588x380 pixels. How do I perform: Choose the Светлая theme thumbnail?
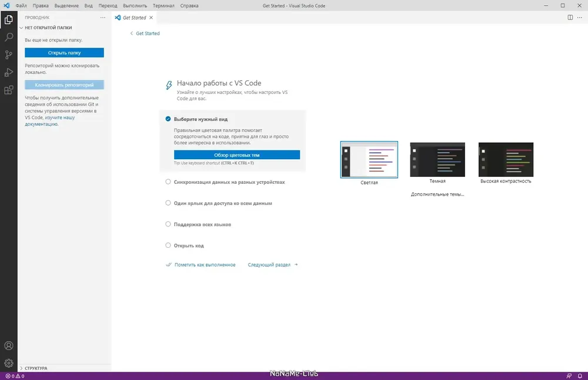tap(369, 160)
